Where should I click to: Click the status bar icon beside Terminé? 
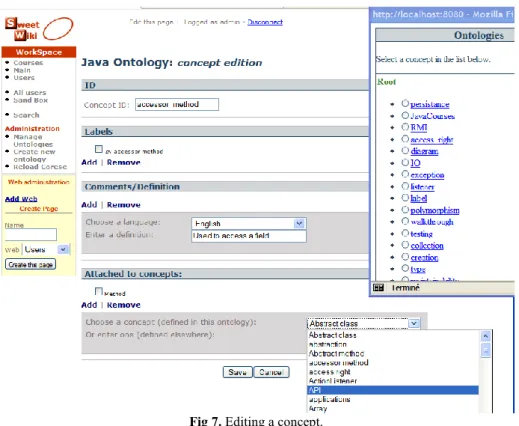coord(378,288)
